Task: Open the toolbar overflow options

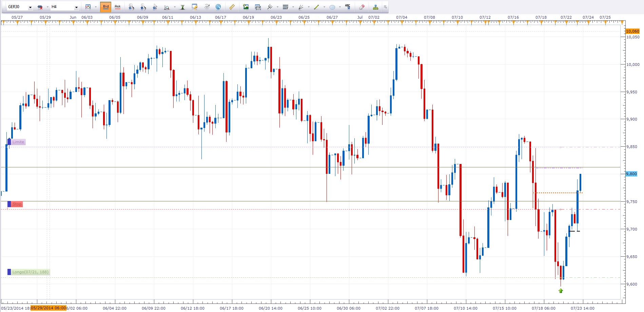Action: point(385,7)
